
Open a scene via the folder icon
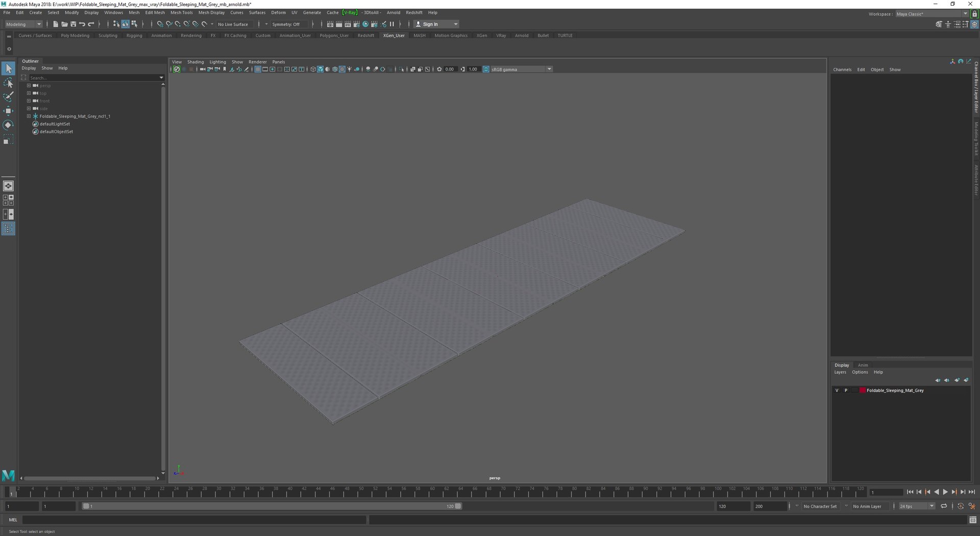click(x=64, y=24)
